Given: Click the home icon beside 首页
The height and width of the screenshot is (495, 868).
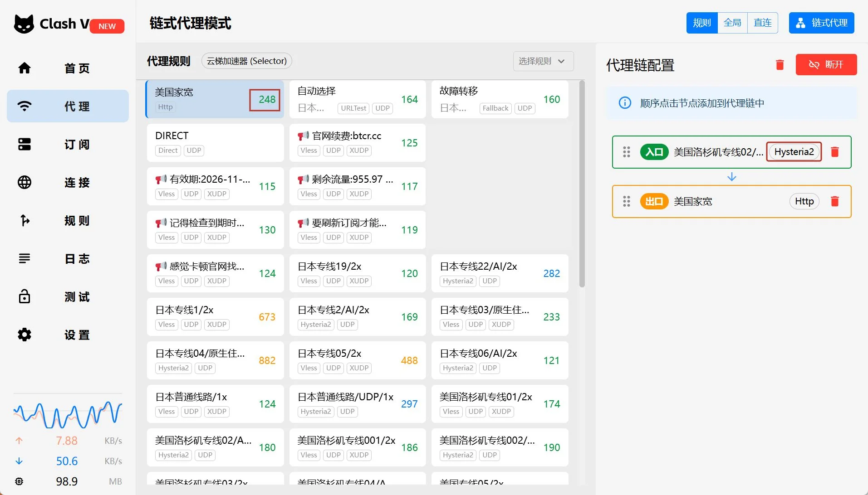Looking at the screenshot, I should [25, 68].
